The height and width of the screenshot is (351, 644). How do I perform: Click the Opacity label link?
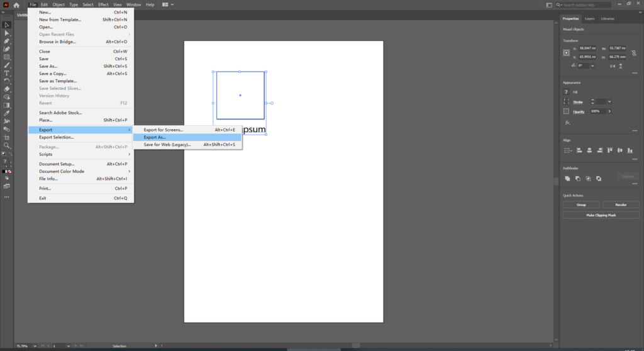point(579,112)
